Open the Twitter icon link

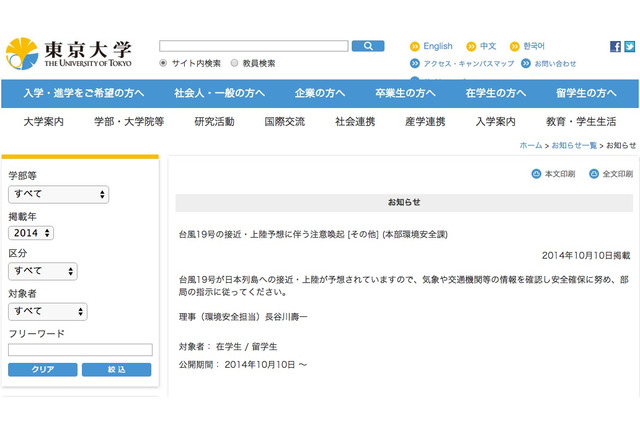pyautogui.click(x=629, y=47)
